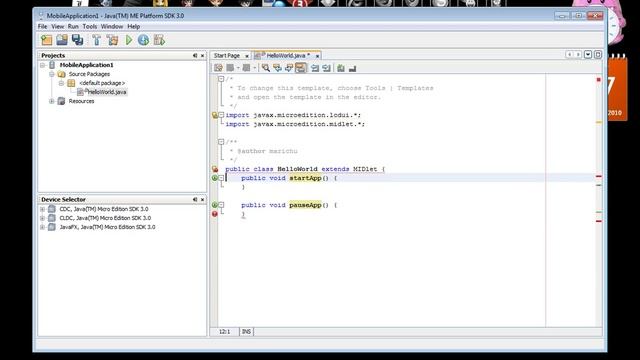Viewport: 640px width, 360px height.
Task: Click error lightbulb beside HelloWorld class line
Action: click(215, 169)
